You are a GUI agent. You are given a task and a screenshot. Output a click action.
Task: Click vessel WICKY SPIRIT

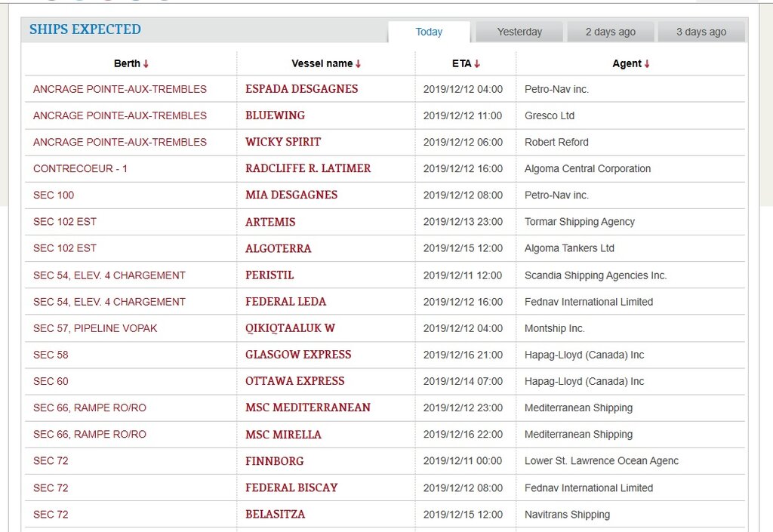coord(282,142)
